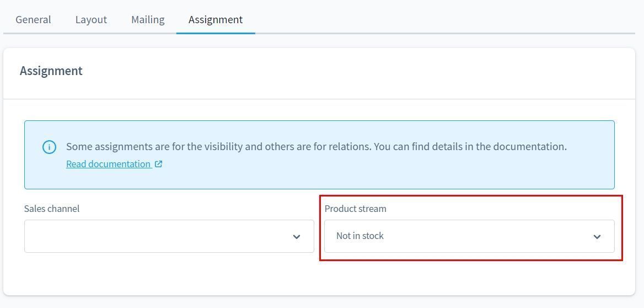Click the visibility and relations info message text
644x308 pixels.
coord(316,146)
